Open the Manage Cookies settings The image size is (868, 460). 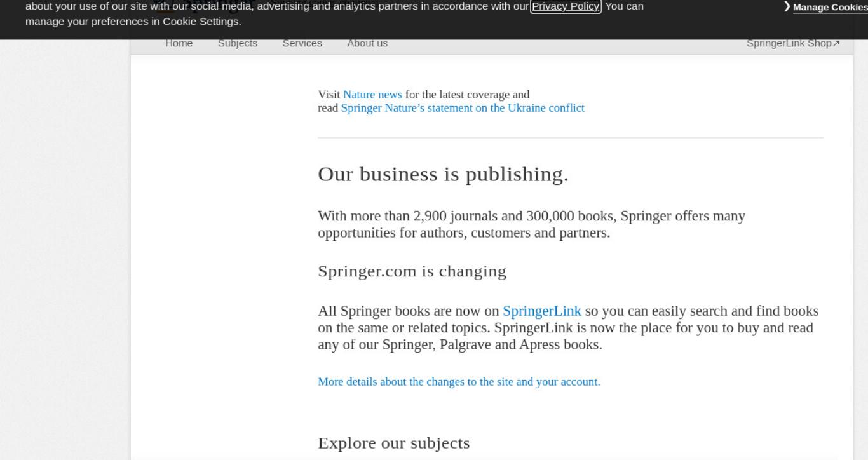(831, 8)
